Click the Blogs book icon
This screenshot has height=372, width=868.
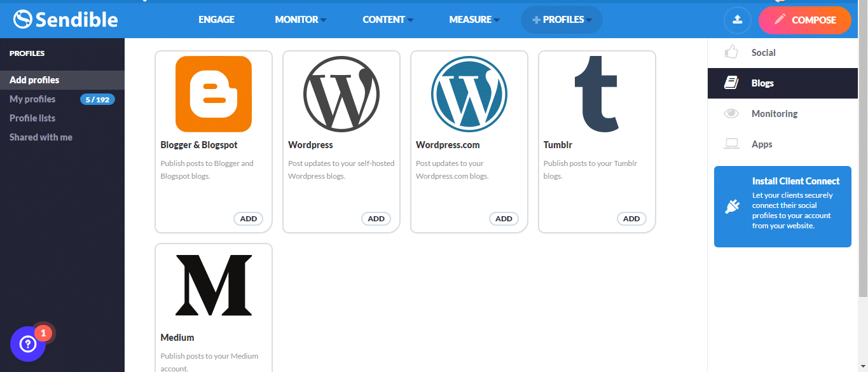point(731,83)
